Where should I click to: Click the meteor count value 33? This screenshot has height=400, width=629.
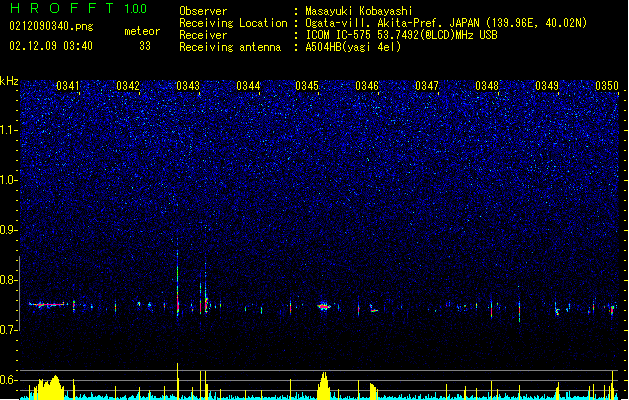coord(145,46)
